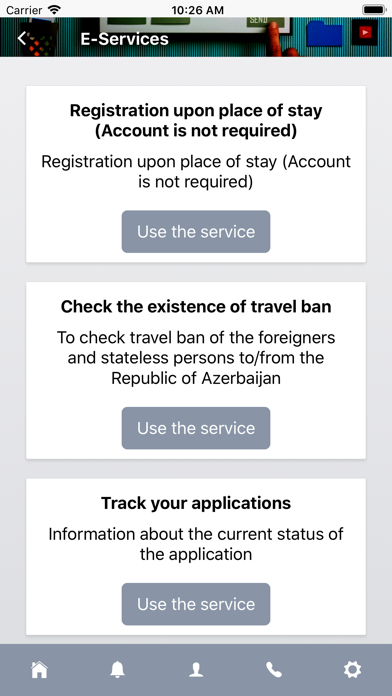Open notifications via the bell icon

point(118,669)
